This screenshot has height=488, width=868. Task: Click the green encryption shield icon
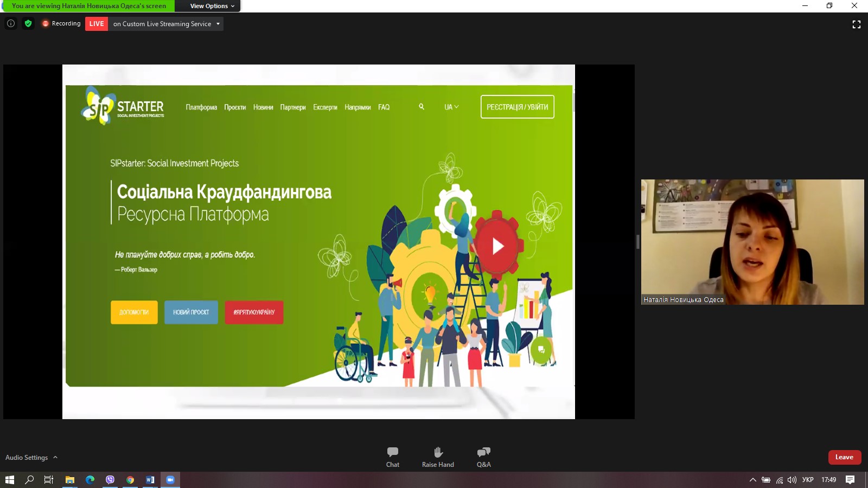(x=28, y=23)
